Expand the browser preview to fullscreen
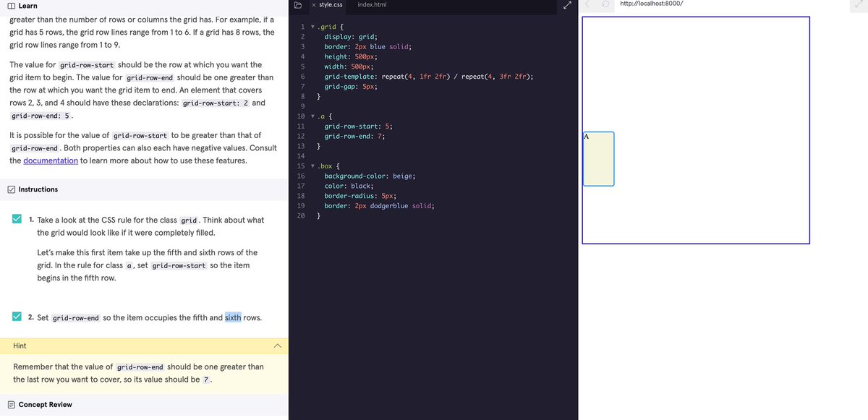 click(x=857, y=4)
